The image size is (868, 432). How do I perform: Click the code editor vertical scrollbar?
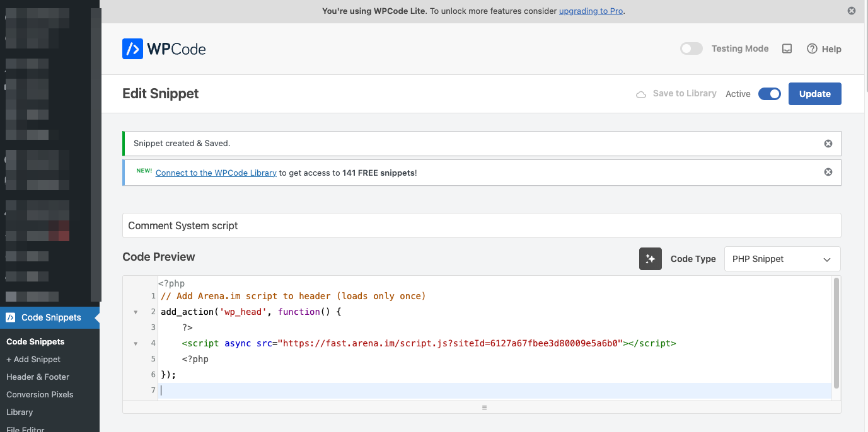coord(836,333)
